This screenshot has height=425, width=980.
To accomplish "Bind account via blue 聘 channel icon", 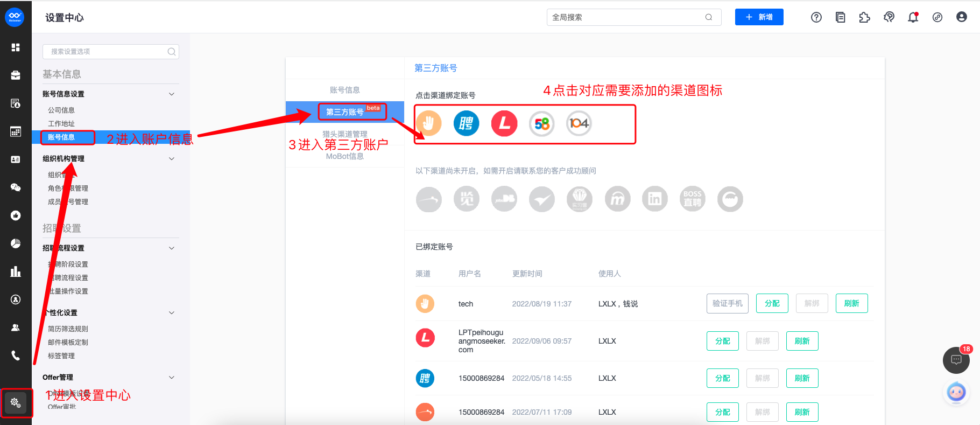I will (x=466, y=123).
